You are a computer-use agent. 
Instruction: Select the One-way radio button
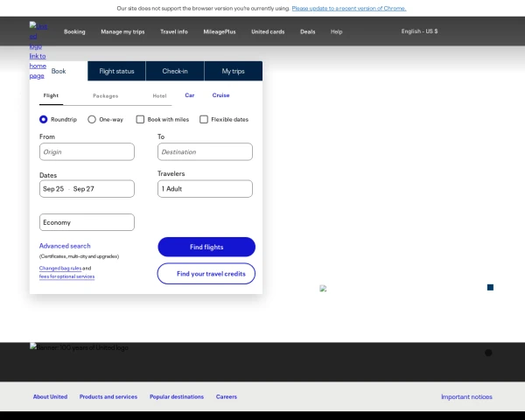click(x=92, y=119)
